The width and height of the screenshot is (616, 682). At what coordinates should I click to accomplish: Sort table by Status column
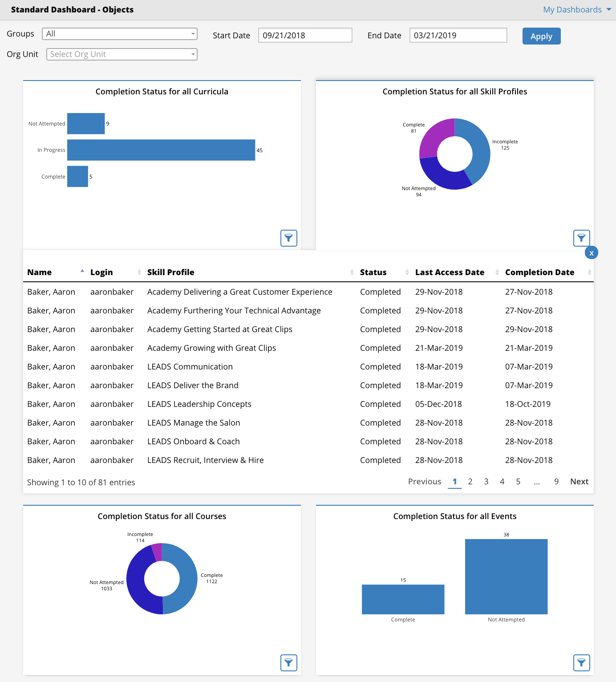[373, 272]
